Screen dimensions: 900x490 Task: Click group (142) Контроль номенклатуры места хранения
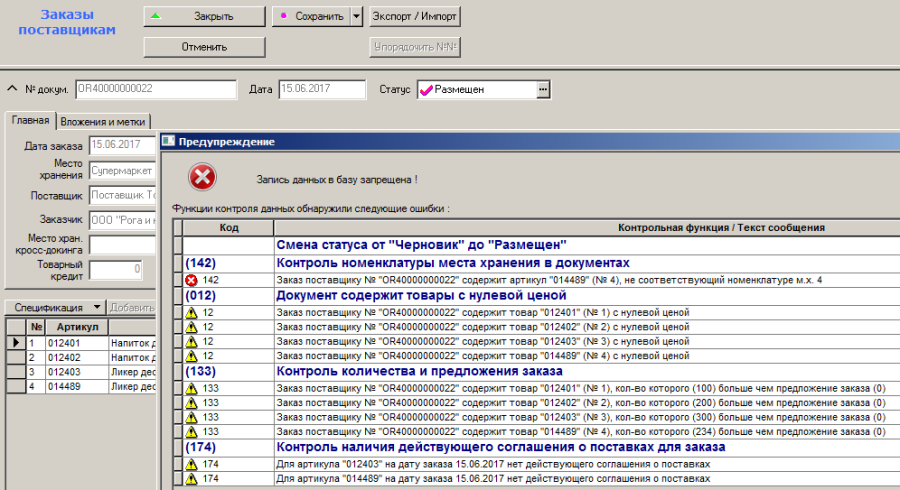[453, 263]
